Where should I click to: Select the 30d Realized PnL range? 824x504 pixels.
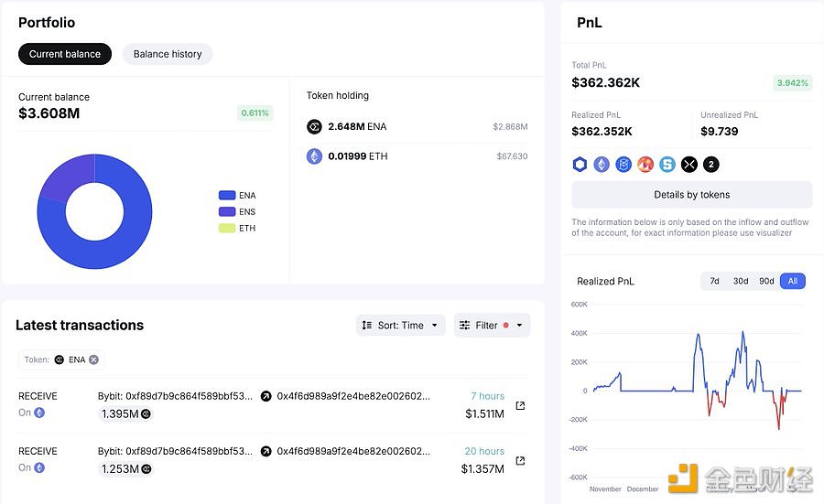740,281
